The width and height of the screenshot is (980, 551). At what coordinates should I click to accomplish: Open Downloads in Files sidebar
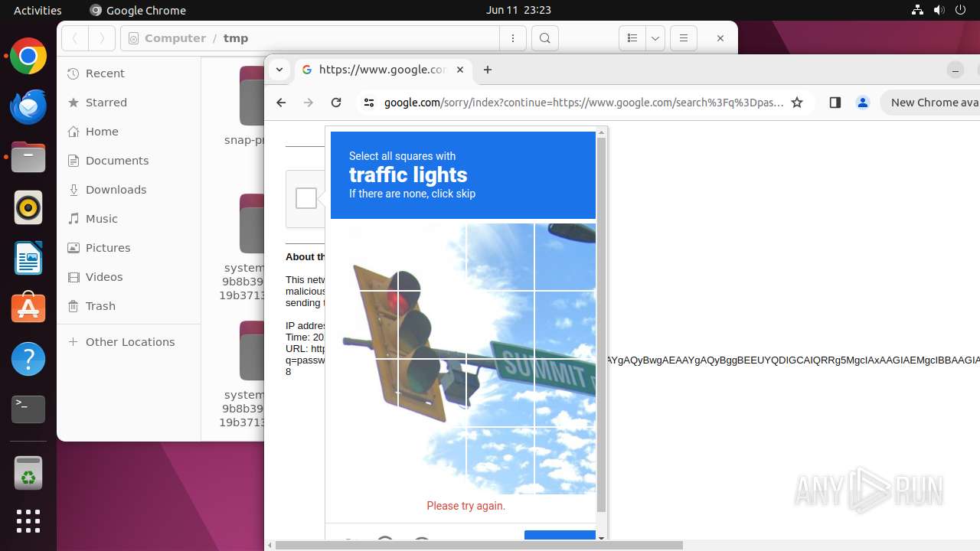pos(129,190)
